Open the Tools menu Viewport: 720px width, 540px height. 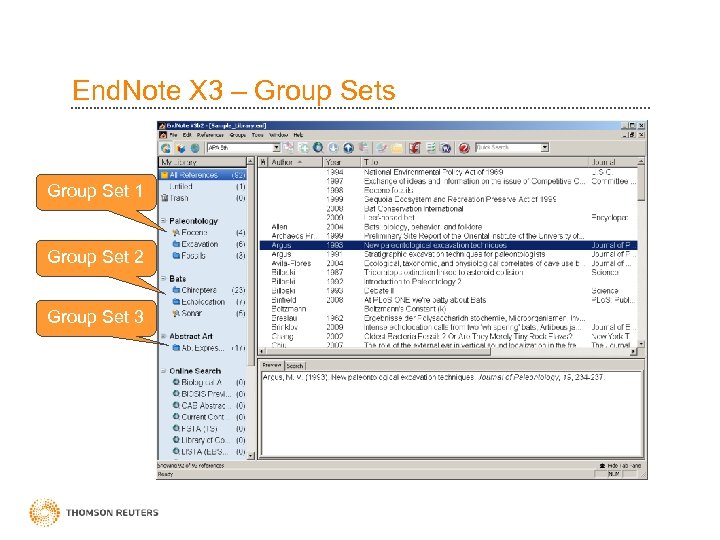tap(257, 135)
